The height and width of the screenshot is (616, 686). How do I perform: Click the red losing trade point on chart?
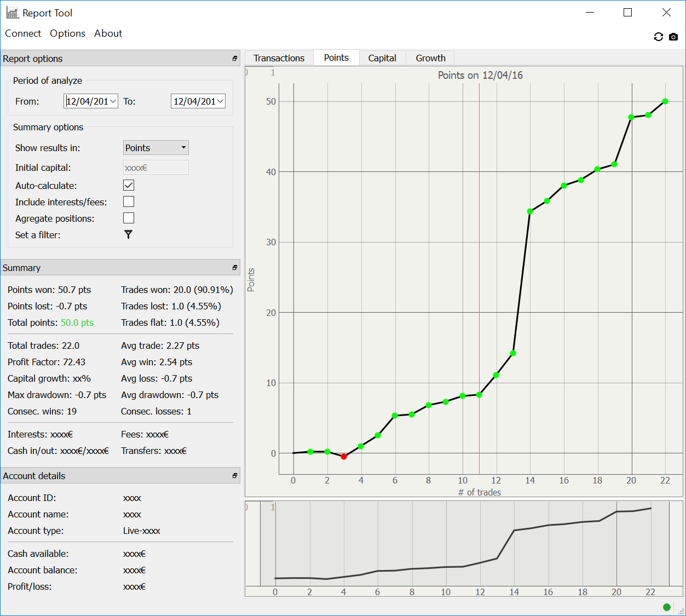tap(344, 456)
